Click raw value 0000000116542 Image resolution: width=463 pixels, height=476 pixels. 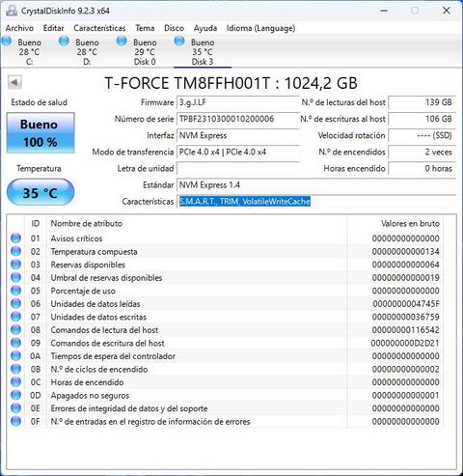(x=406, y=330)
